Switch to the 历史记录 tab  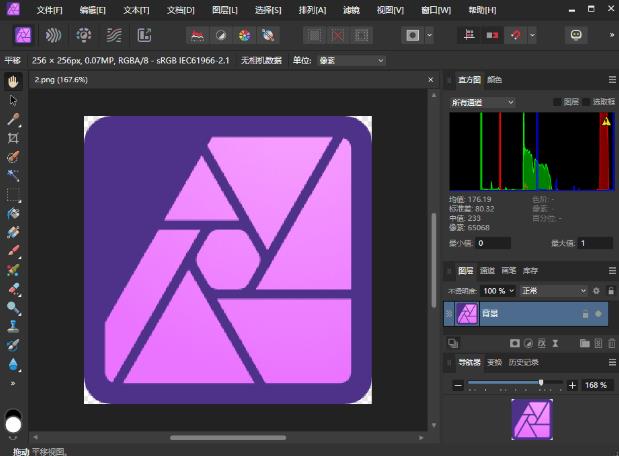pos(523,362)
